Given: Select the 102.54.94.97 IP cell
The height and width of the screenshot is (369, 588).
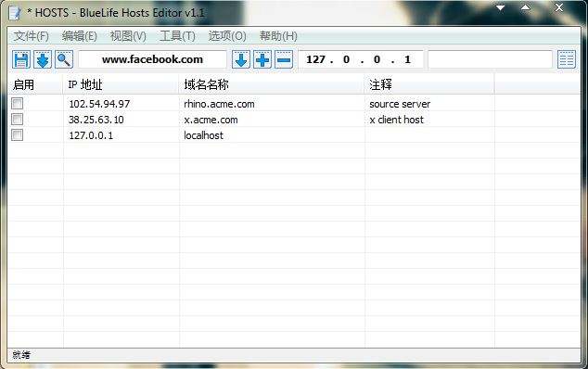Looking at the screenshot, I should (99, 104).
